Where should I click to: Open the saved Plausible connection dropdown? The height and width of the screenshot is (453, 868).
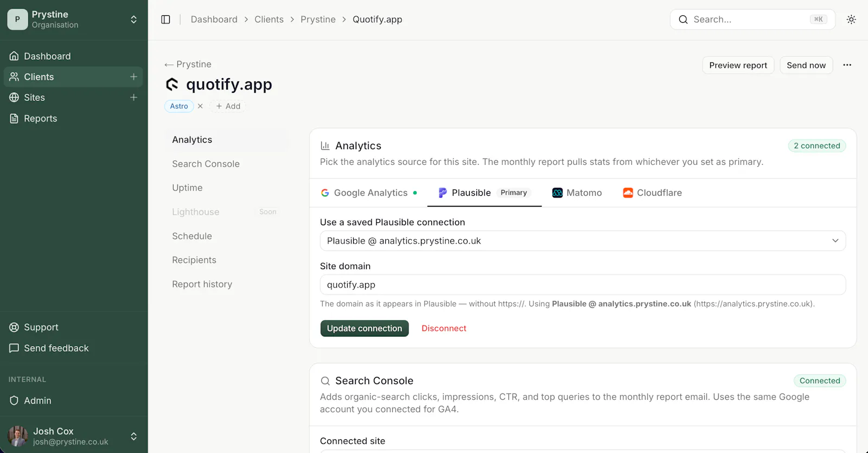(x=583, y=241)
